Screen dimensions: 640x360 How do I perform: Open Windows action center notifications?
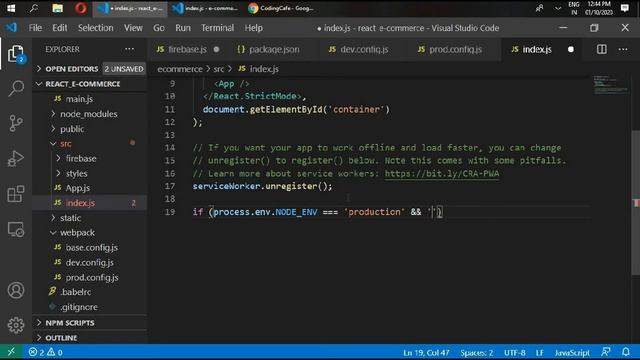(624, 8)
